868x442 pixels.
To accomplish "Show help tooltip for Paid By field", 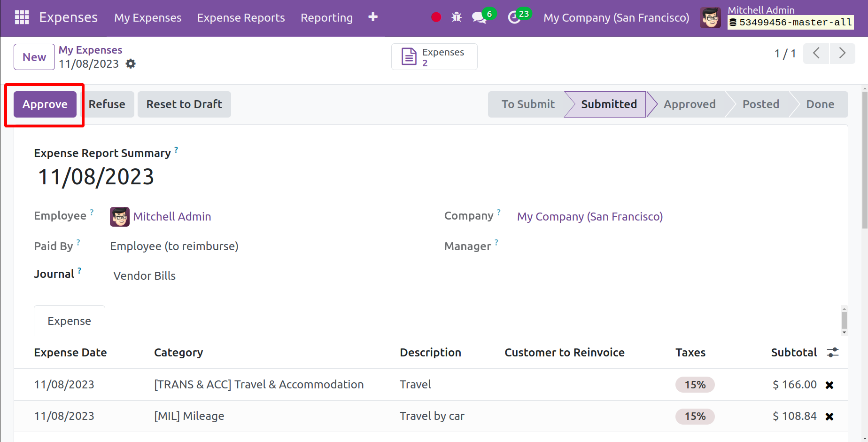I will [78, 243].
